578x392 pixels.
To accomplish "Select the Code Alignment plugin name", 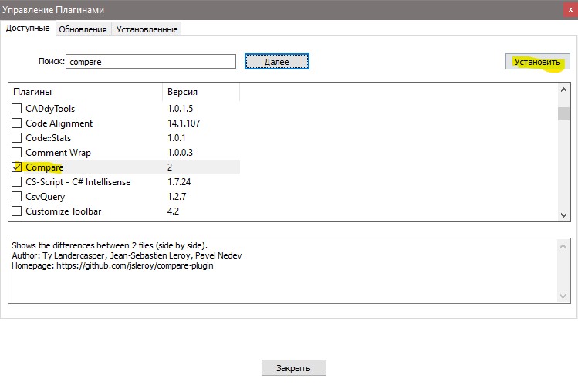I will [59, 123].
